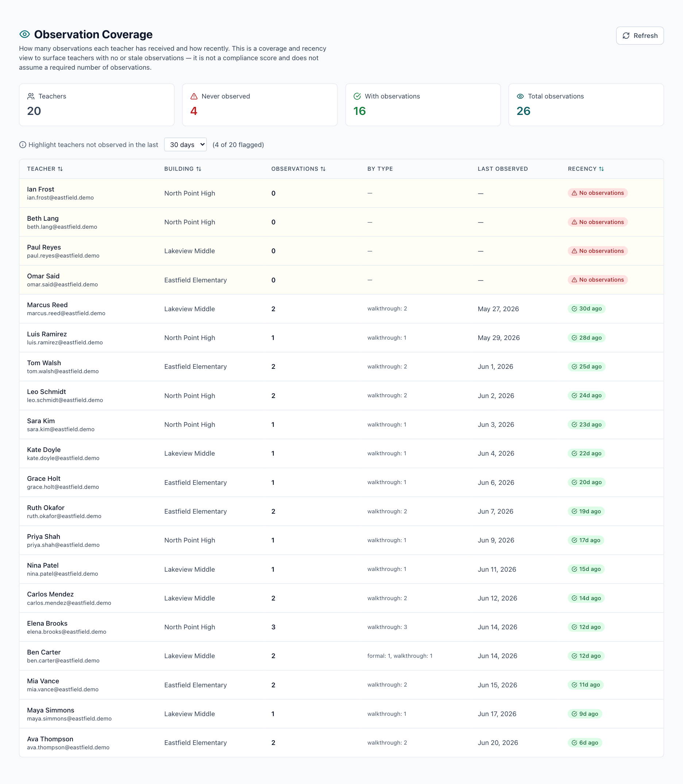Click Elena Brooks's walkthrough: 3 cell
Screen dimensions: 683x784
pos(387,627)
